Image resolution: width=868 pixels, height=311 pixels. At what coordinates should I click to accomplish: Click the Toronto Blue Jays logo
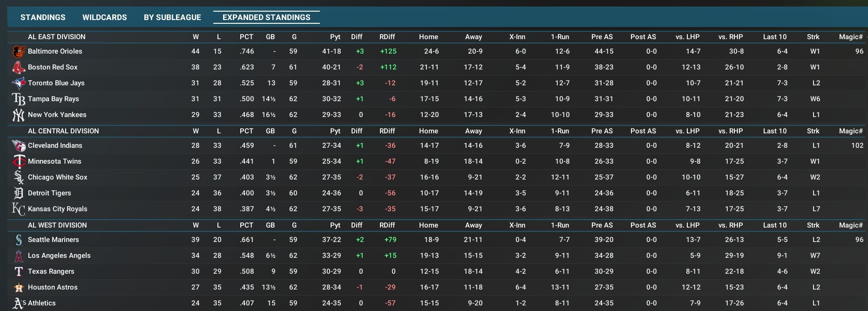(x=19, y=83)
